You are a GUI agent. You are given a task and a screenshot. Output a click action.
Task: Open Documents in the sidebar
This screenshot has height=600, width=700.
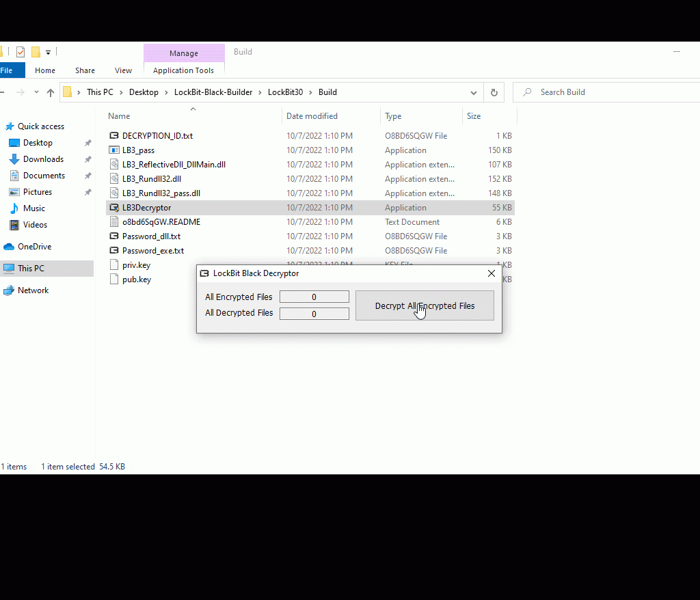(44, 176)
